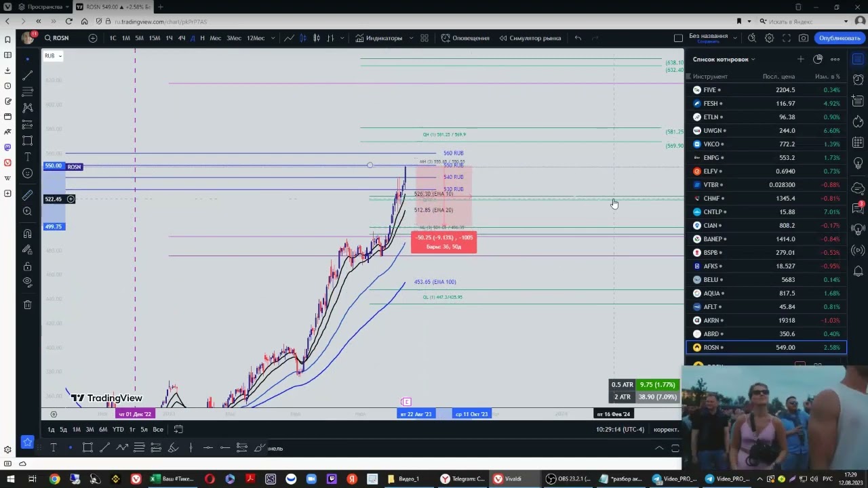Select the text annotation tool in sidebar
Screen dimensions: 868x488
(x=27, y=157)
